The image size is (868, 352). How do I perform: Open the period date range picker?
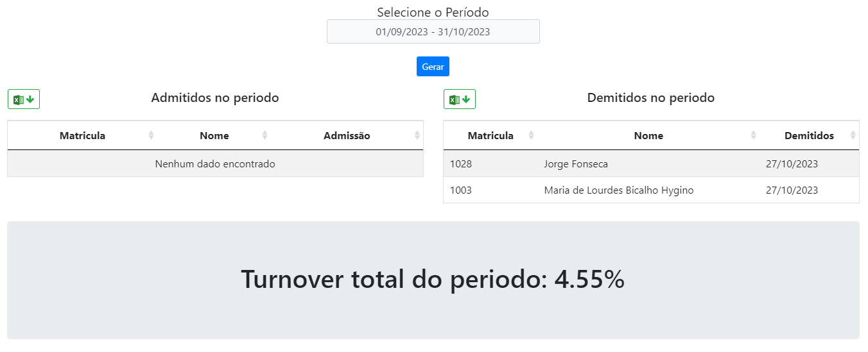433,31
